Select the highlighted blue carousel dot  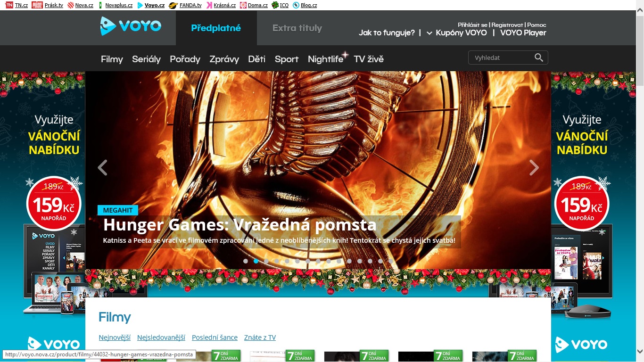pyautogui.click(x=256, y=261)
